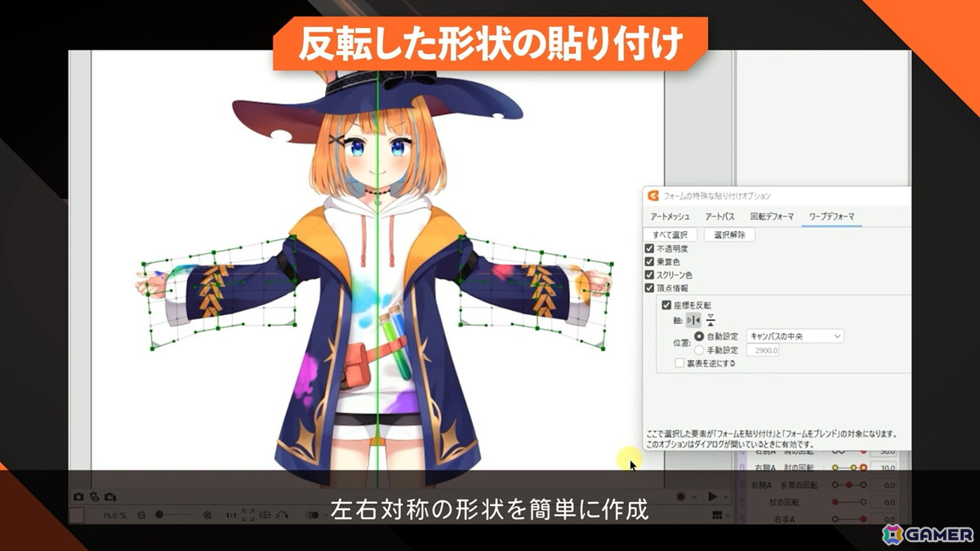This screenshot has height=551, width=980.
Task: Click the 杖の回転 parameter name
Action: 785,502
